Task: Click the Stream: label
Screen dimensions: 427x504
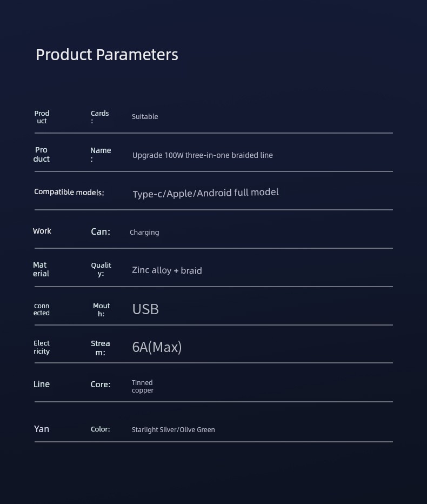Action: [100, 348]
